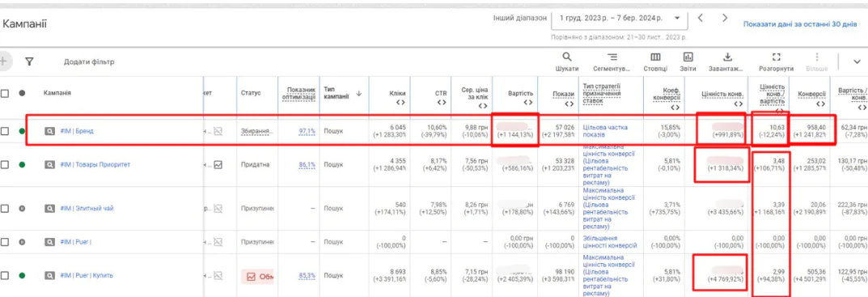The image size is (868, 297).
Task: Click the Збирання... status in Бренд row
Action: click(x=257, y=131)
